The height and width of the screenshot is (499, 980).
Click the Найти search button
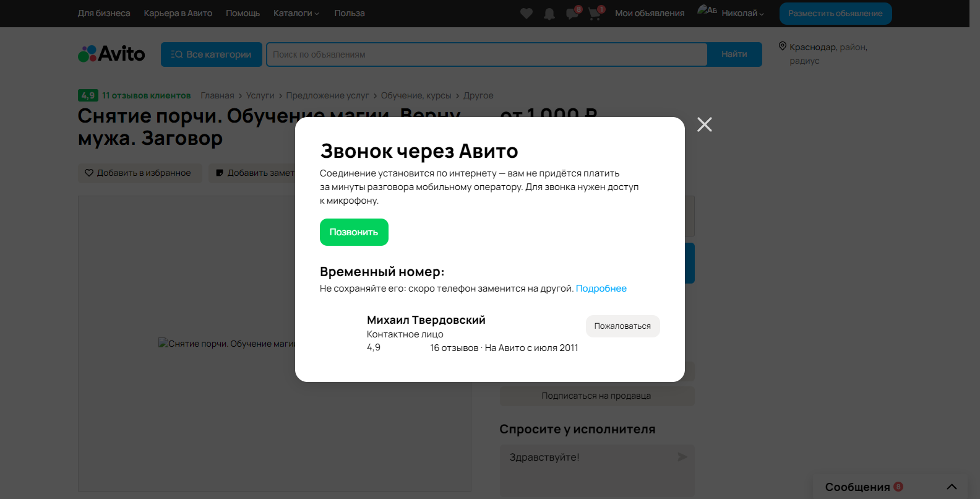pos(734,54)
